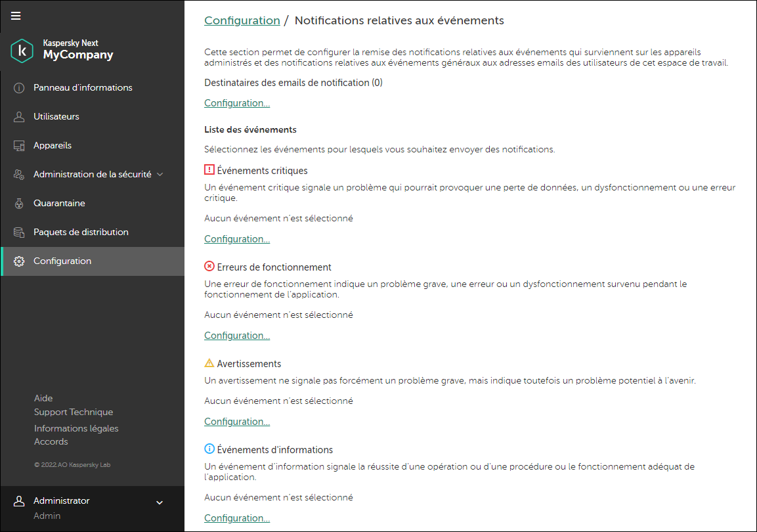
Task: Click the Paquets de distribution icon
Action: click(x=19, y=232)
